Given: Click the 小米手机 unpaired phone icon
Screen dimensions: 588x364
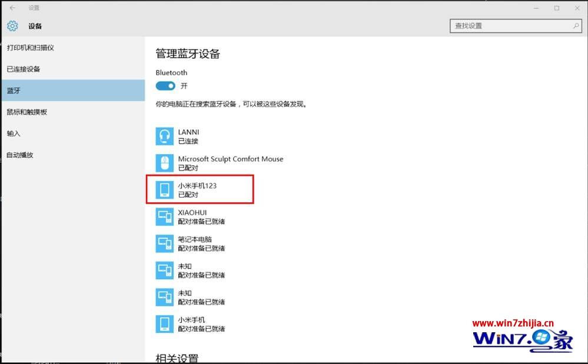Looking at the screenshot, I should (x=165, y=324).
